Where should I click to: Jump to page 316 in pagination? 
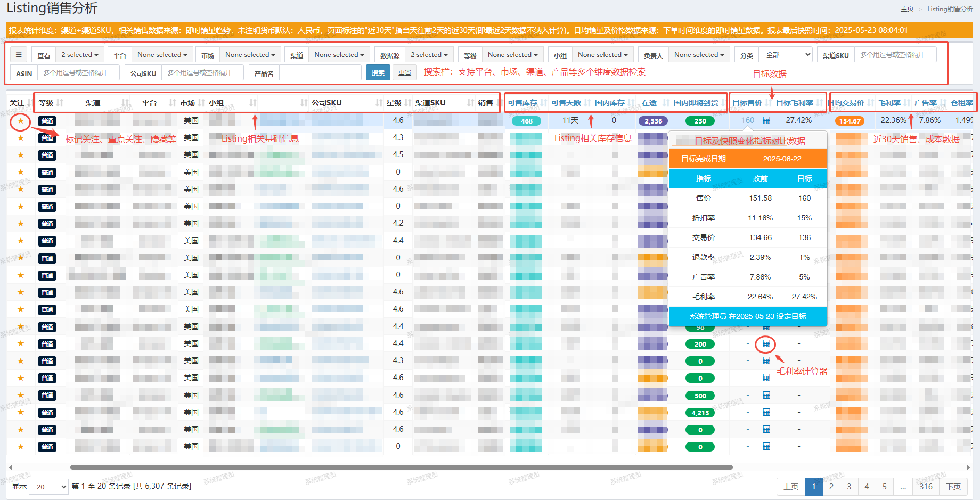pos(926,487)
